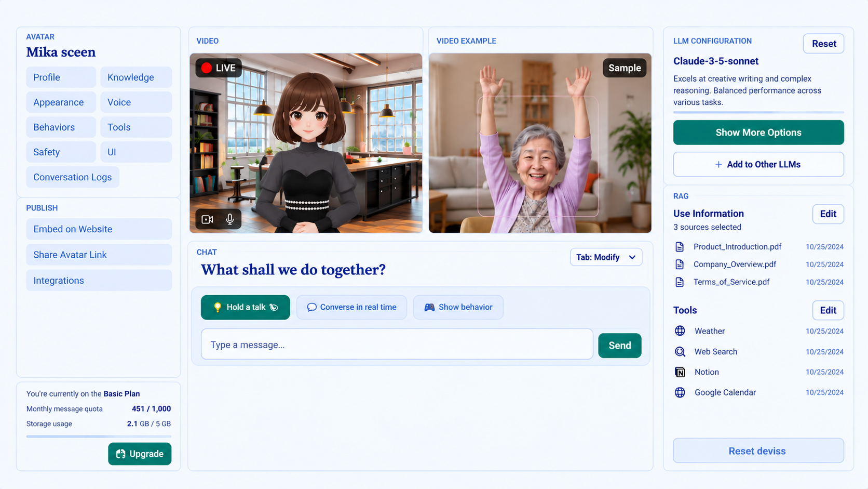Click the Terms_of_Service.pdf file icon

tap(680, 282)
